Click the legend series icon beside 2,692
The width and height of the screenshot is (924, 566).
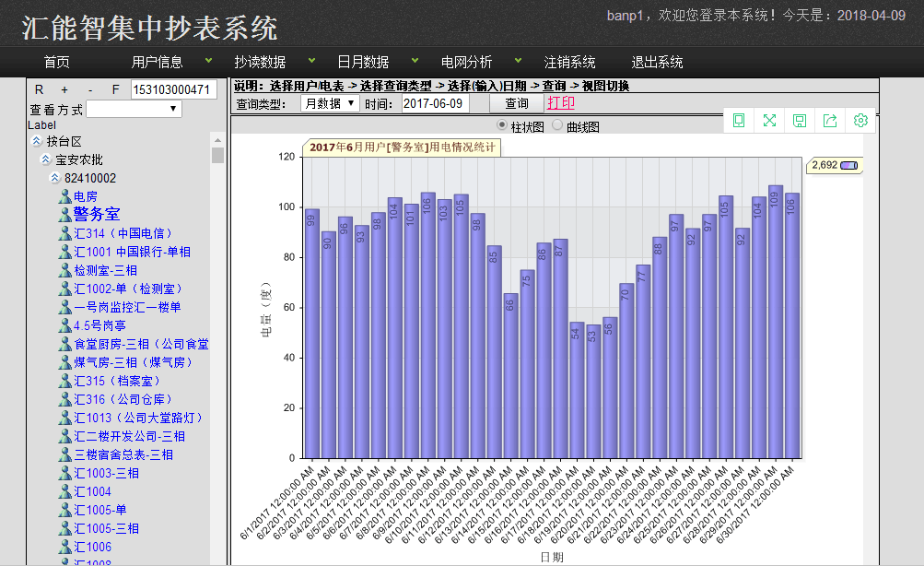point(848,166)
